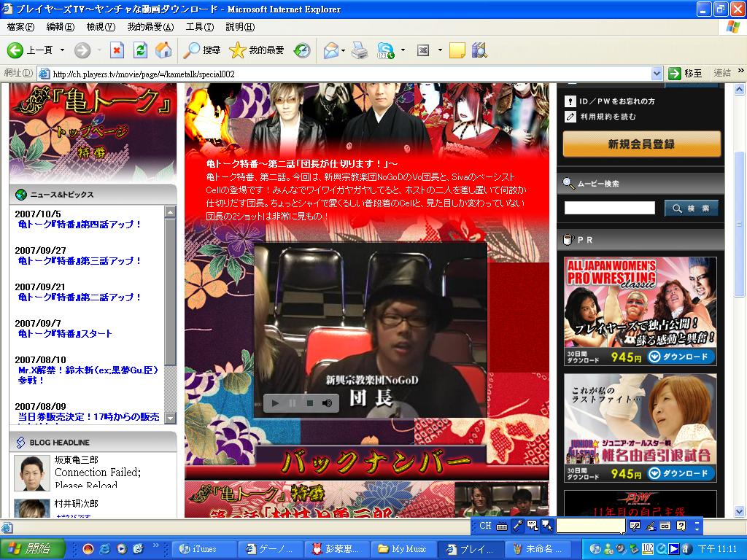Click the Skype toolbar icon

[385, 50]
